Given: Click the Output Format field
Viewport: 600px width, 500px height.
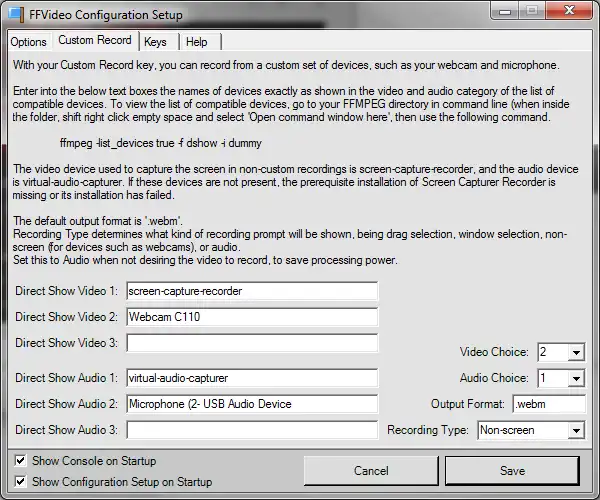Looking at the screenshot, I should point(549,404).
